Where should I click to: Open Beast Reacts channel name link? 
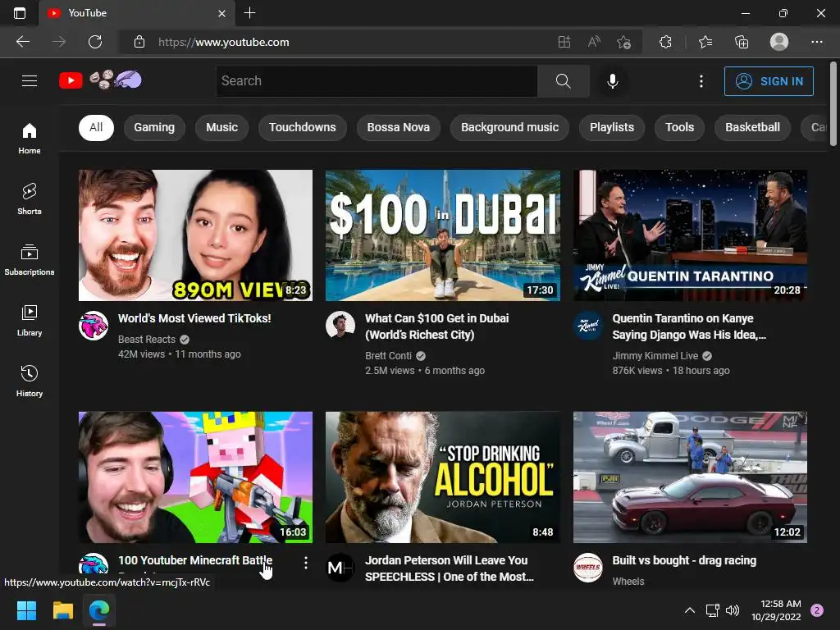coord(147,339)
